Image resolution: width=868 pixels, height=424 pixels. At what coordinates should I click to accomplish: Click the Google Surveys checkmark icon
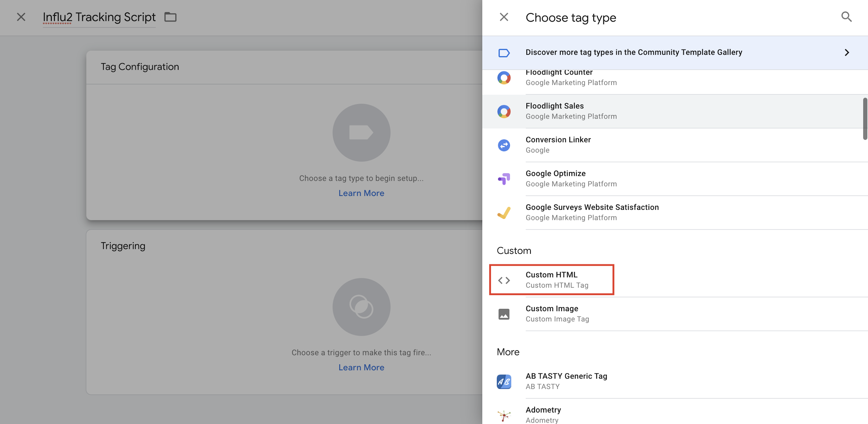504,213
